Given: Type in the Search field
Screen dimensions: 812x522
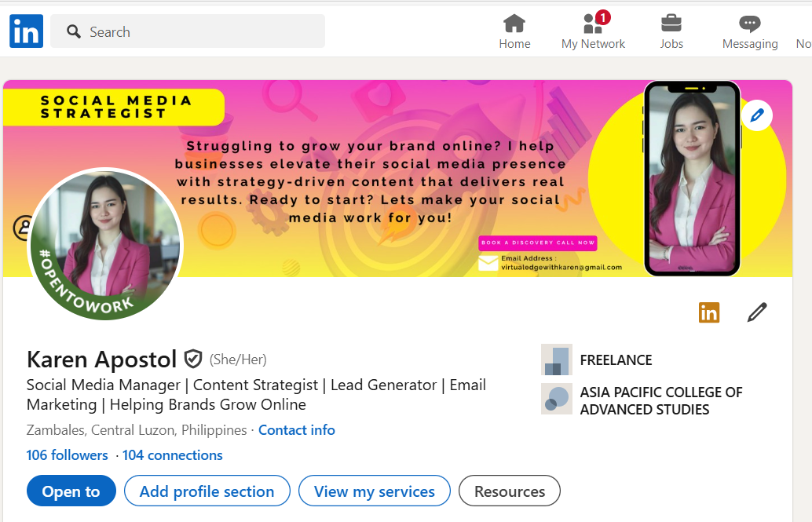Looking at the screenshot, I should 188,31.
